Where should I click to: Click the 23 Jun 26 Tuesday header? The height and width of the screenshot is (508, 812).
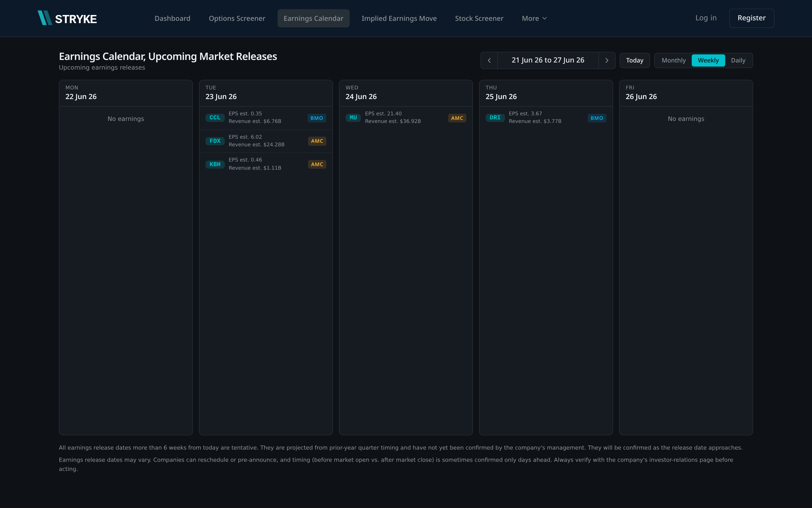[x=266, y=93]
